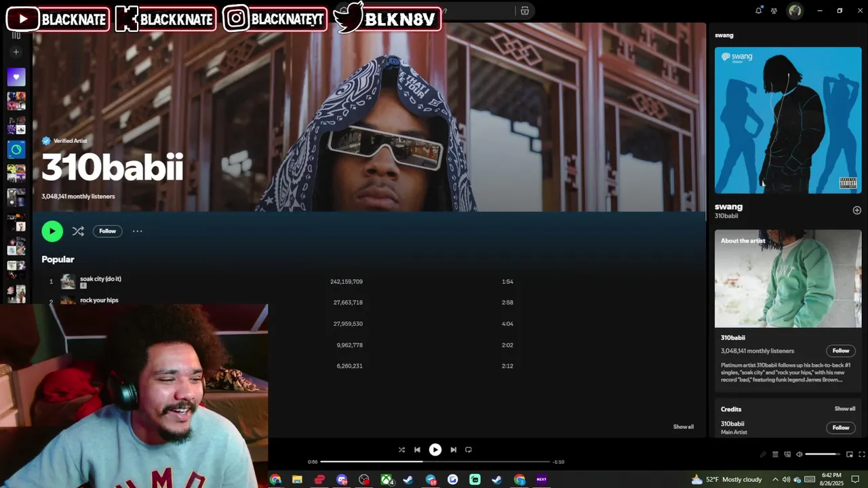The image size is (868, 488).
Task: Open Discord from the taskbar
Action: pos(342,479)
